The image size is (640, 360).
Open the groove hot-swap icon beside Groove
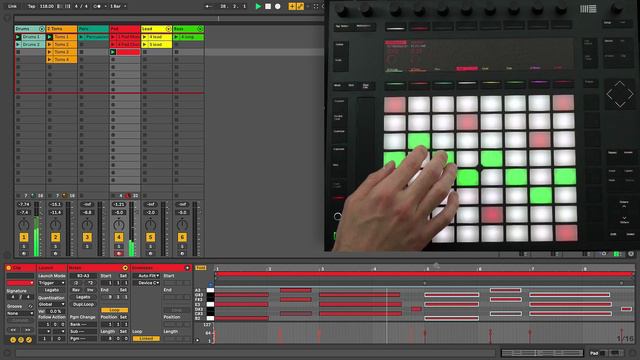(30, 306)
